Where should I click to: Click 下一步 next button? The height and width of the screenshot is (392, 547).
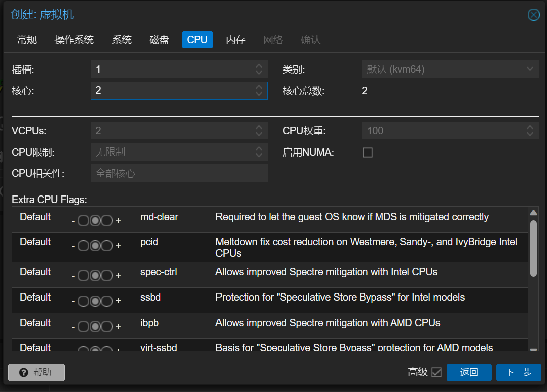[518, 372]
